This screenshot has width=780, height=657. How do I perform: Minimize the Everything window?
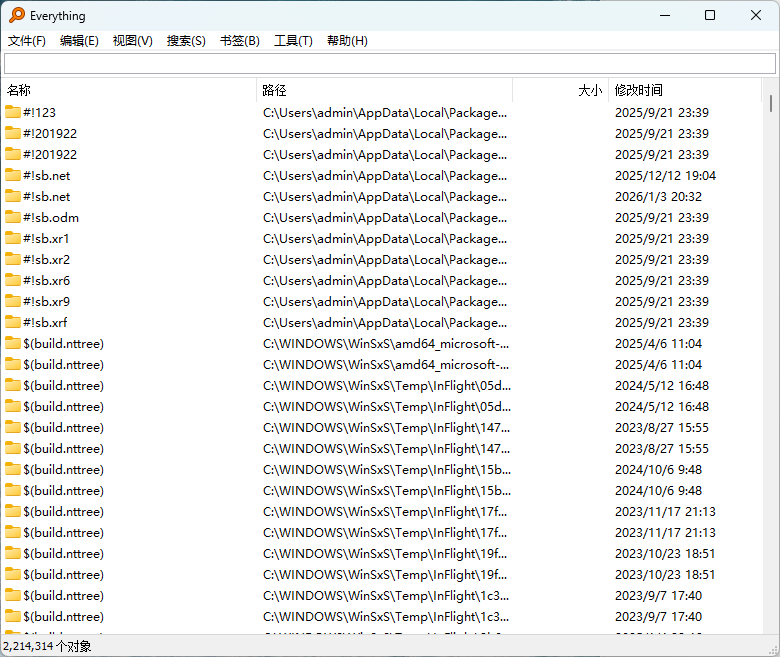point(665,15)
